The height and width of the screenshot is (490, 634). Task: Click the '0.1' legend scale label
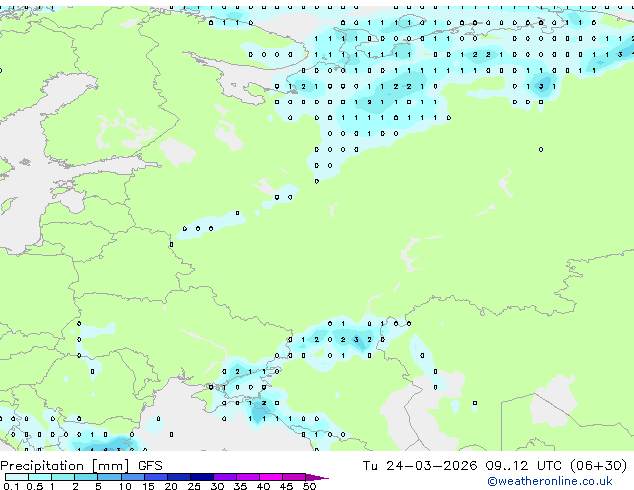click(11, 486)
